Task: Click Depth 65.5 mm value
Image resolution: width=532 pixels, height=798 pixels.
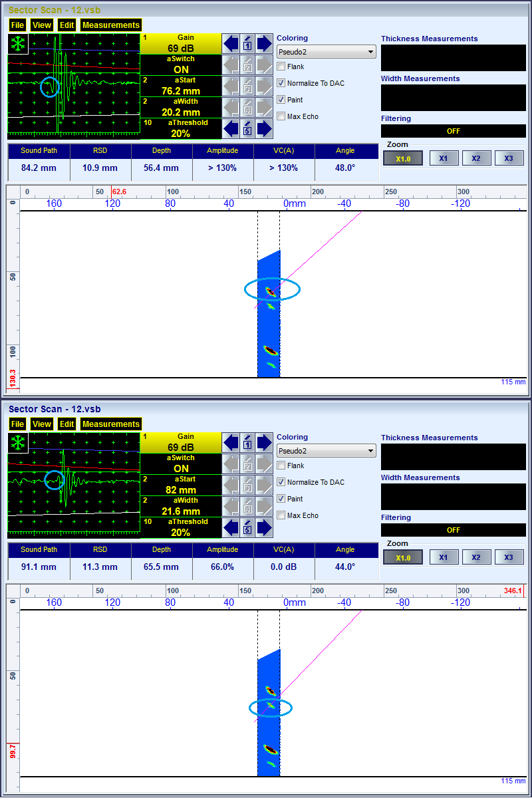Action: (x=162, y=567)
